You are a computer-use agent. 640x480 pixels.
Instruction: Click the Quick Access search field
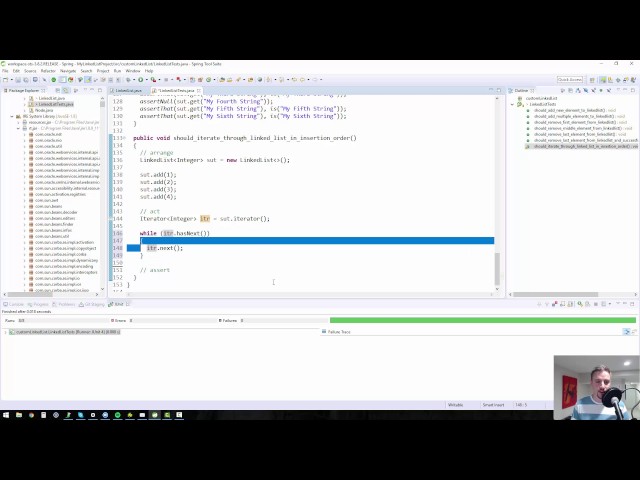pos(569,80)
